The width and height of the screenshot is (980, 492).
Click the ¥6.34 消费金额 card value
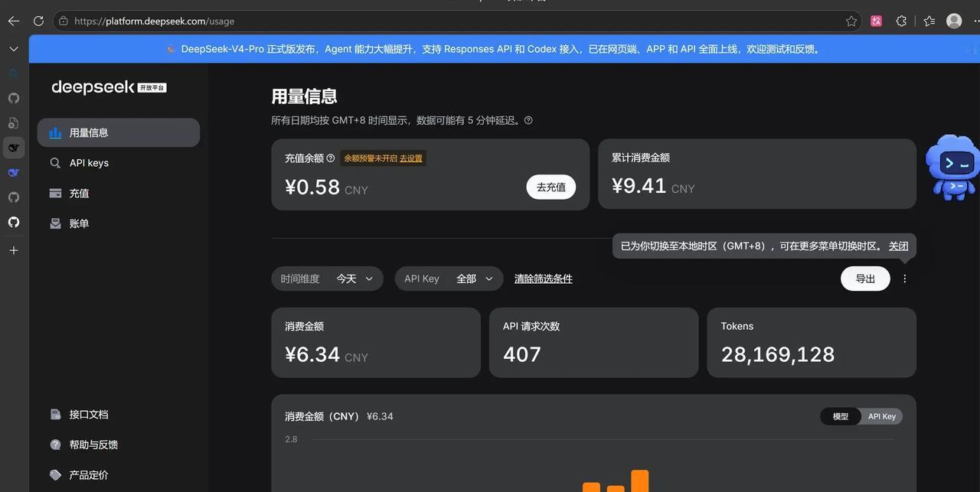[312, 354]
